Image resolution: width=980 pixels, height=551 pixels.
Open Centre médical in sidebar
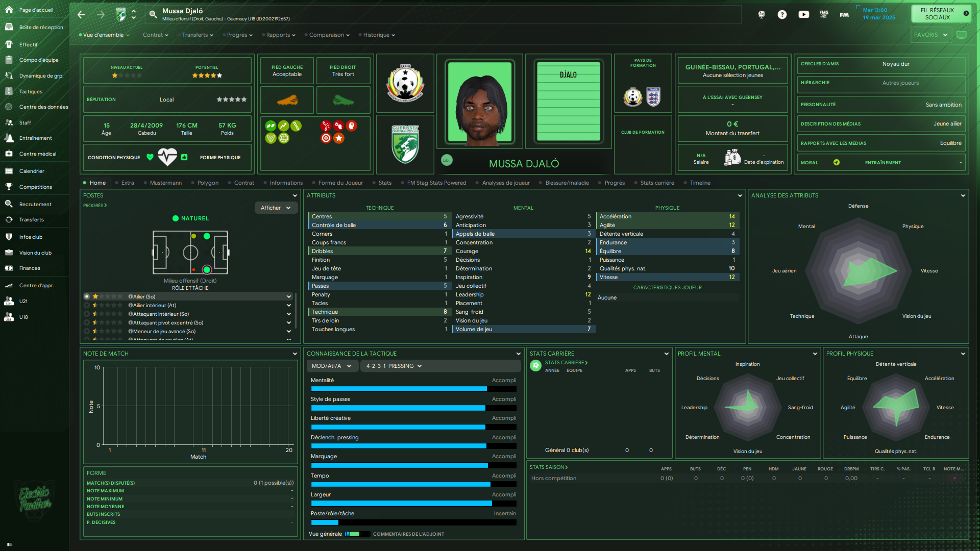tap(37, 154)
